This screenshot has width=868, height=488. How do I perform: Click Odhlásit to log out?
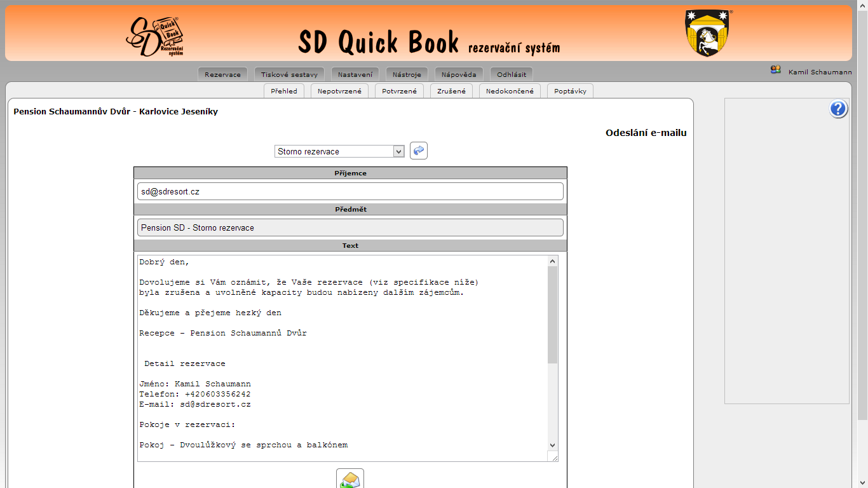coord(512,74)
